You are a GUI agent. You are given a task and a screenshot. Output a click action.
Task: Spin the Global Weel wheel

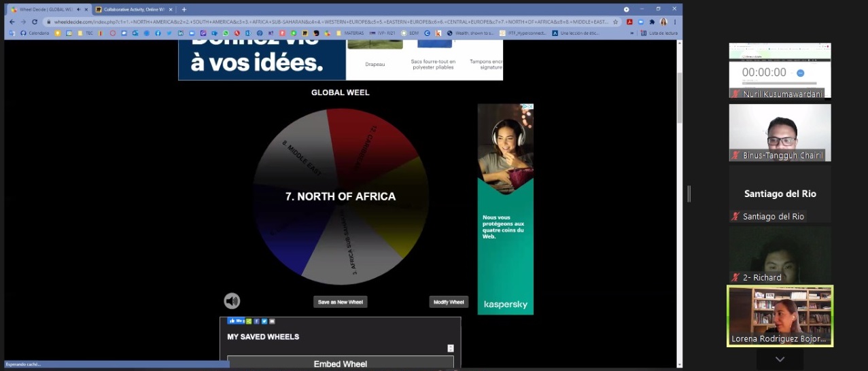click(341, 196)
